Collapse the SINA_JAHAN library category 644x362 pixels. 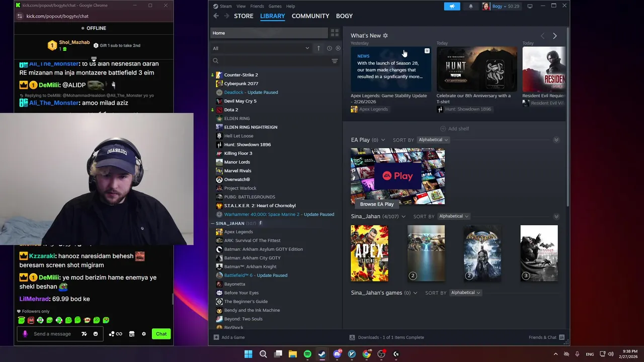213,223
